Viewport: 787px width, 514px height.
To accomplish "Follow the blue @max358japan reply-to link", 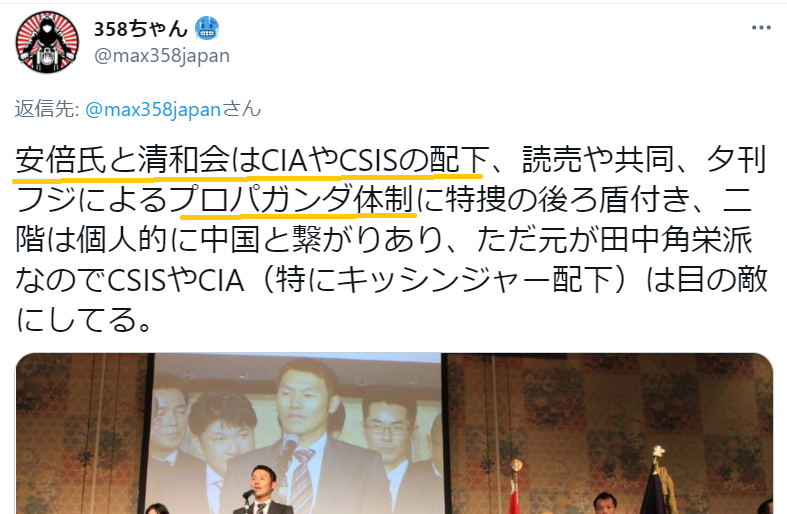I will 153,109.
